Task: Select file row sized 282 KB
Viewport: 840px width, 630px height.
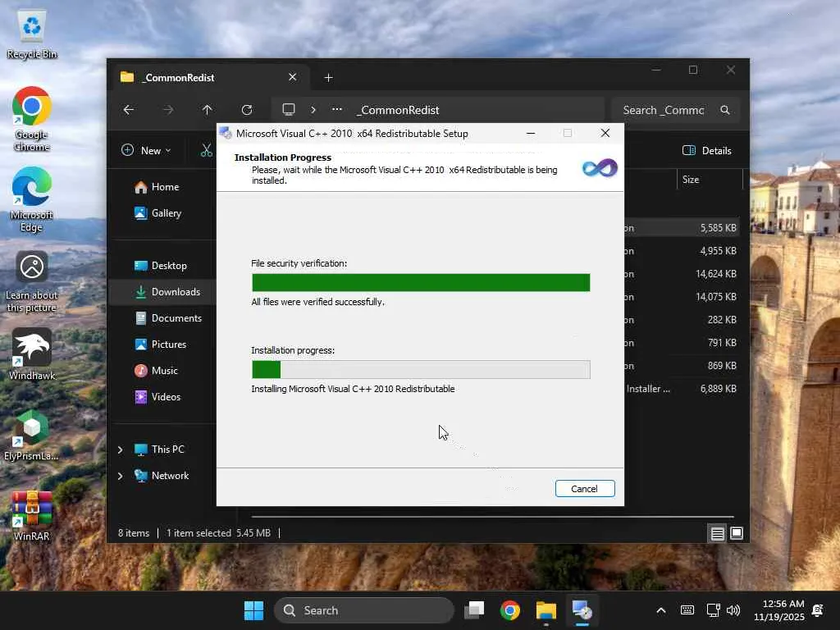Action: 682,320
